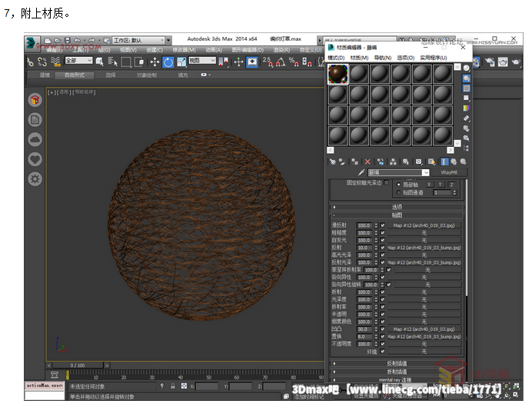Click the go to parent icon in material editor
The image size is (532, 404).
(454, 162)
